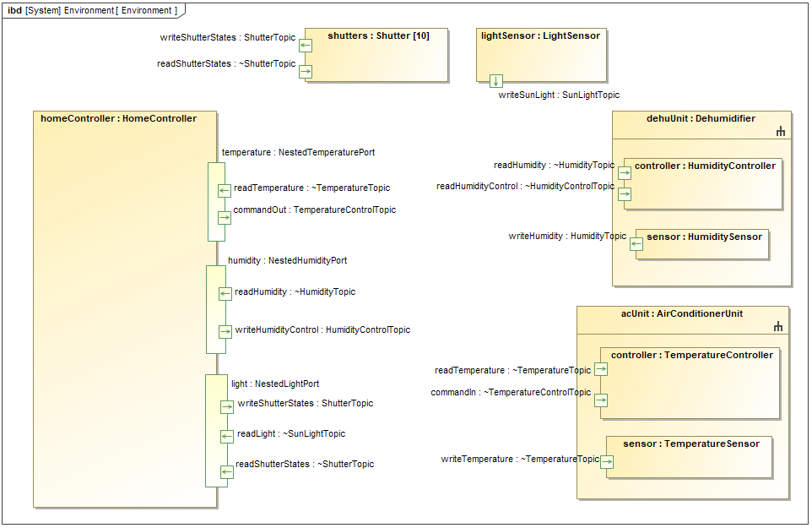The width and height of the screenshot is (812, 528).
Task: Click the readHumidityControl port on HumidityController
Action: (625, 194)
